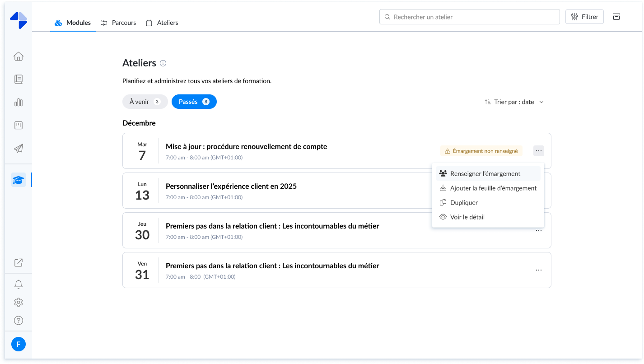Click the Filtrer button
The height and width of the screenshot is (364, 644).
point(584,17)
